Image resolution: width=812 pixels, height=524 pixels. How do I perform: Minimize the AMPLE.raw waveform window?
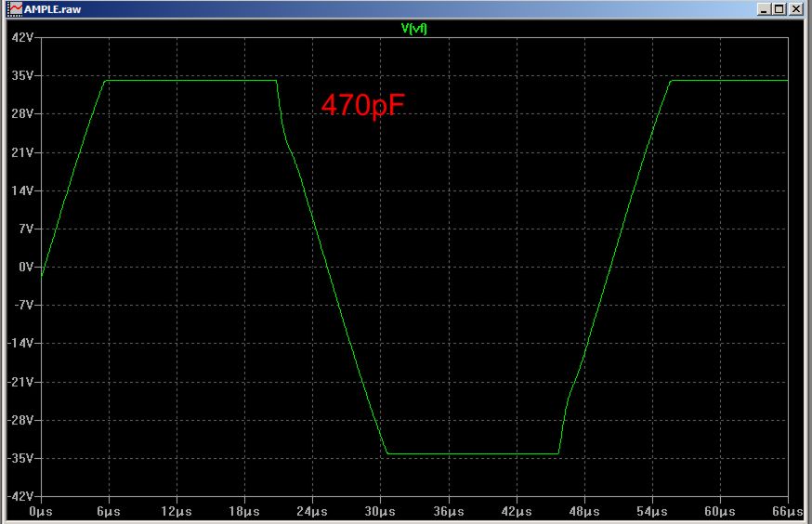coord(764,8)
